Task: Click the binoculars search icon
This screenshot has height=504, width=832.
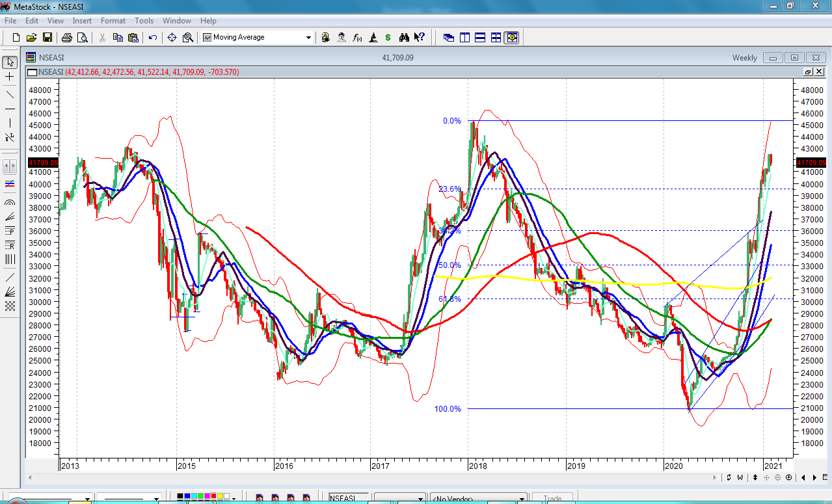Action: coord(403,38)
